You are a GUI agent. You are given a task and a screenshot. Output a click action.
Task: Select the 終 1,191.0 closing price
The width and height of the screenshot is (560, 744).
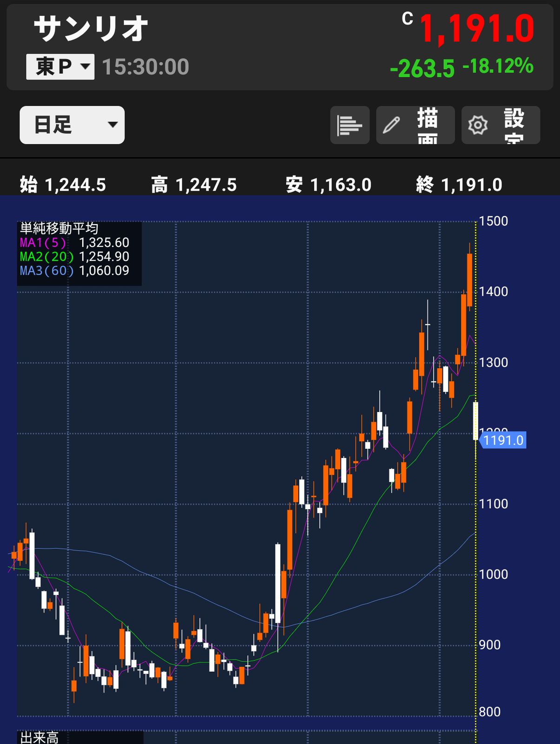[x=459, y=185]
